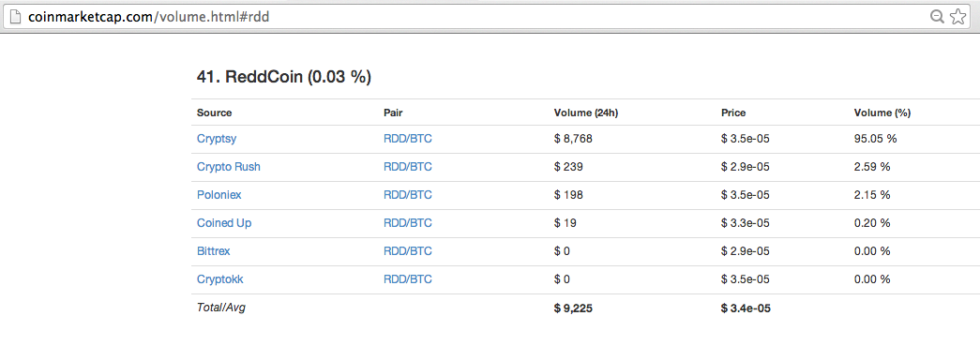Open RDD/BTC pair in Cryptsy row
Image resolution: width=980 pixels, height=346 pixels.
coord(408,140)
